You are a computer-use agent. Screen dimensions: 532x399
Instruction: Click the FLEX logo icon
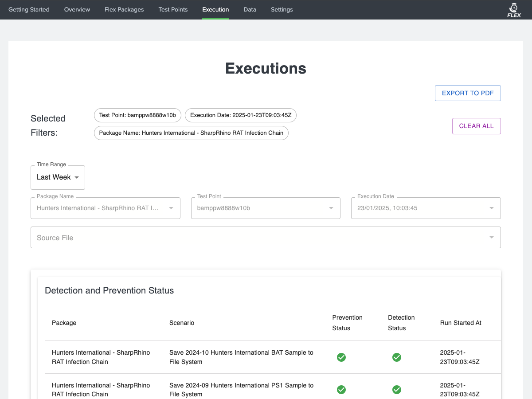pos(514,10)
